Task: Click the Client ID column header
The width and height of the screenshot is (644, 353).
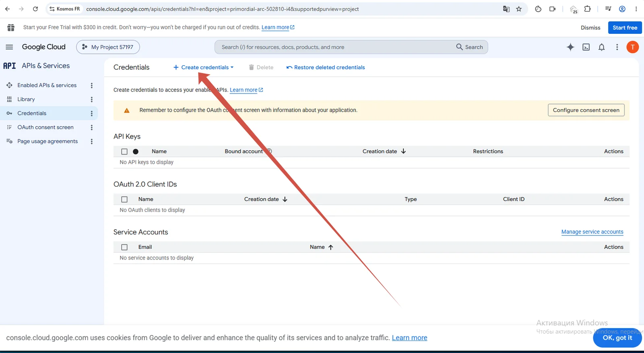Action: coord(514,199)
